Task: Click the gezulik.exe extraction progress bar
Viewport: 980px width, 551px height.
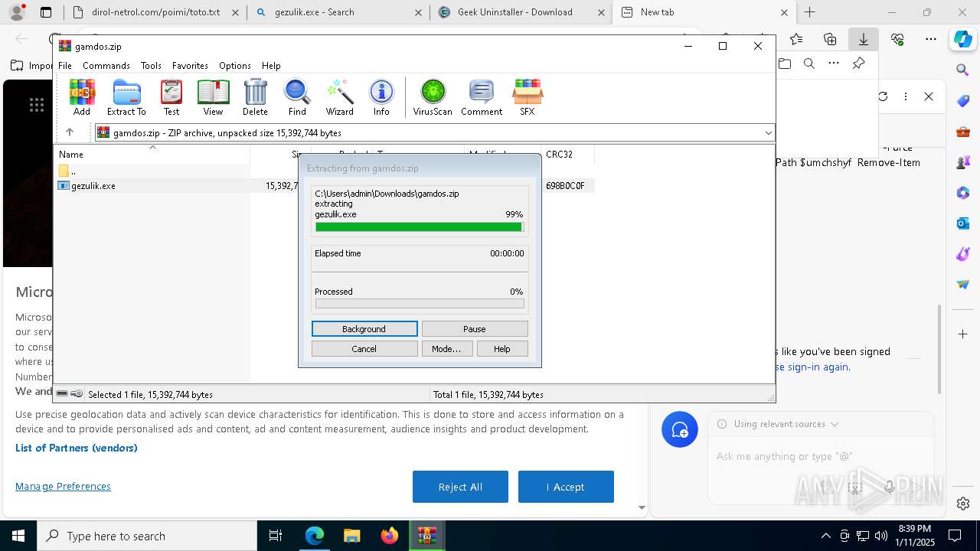Action: pos(420,227)
